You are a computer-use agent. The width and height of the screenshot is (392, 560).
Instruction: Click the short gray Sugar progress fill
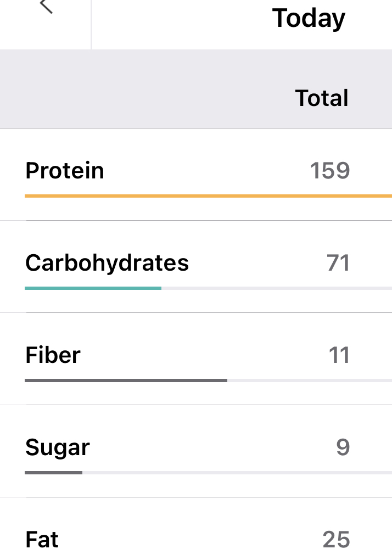(53, 472)
